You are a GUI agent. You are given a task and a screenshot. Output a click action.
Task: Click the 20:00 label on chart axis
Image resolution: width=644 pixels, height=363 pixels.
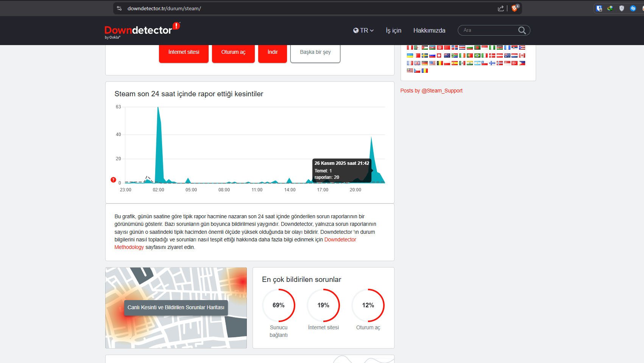pos(355,190)
